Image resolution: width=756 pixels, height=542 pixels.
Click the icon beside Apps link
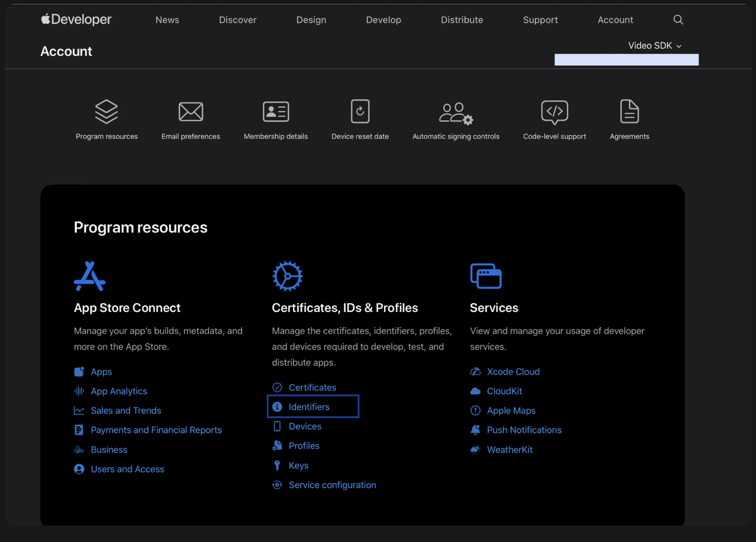pos(79,371)
